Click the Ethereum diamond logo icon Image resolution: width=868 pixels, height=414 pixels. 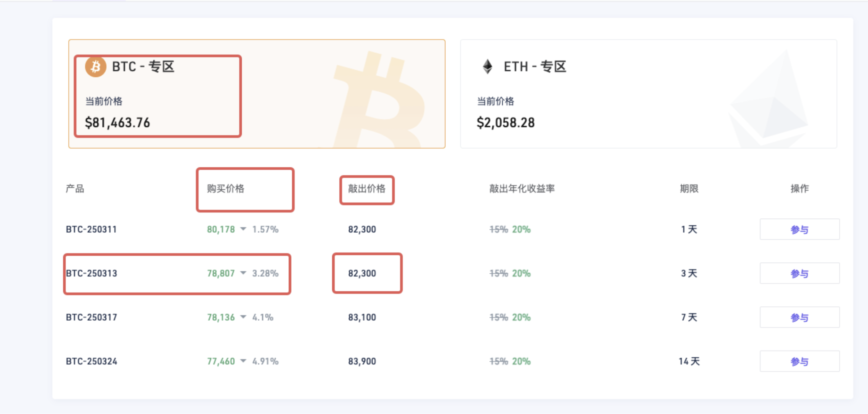tap(487, 67)
